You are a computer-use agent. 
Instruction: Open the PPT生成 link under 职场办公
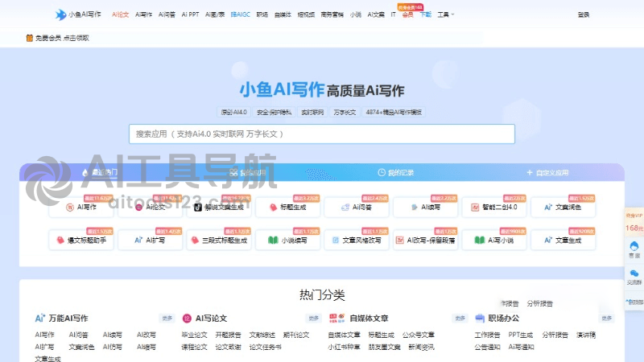coord(521,335)
